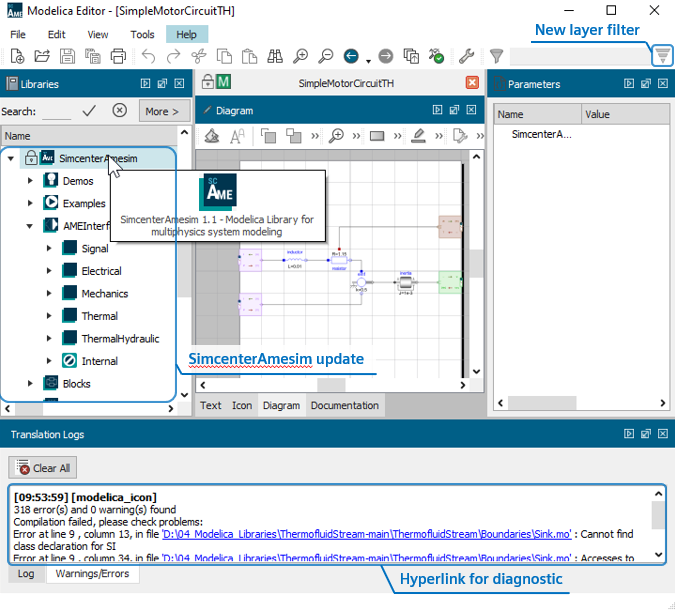Click Clear All in Translation Logs
Screen dimensions: 677x612
pos(43,468)
